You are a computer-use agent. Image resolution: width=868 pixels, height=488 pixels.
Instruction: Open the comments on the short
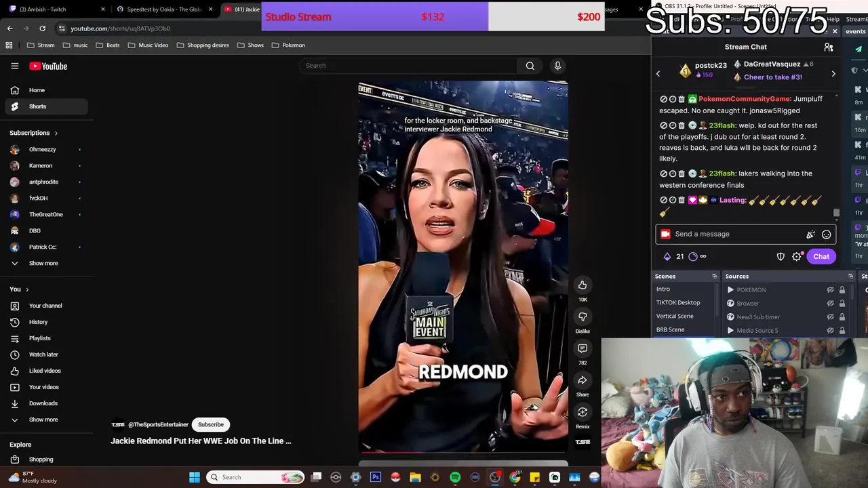coord(583,348)
